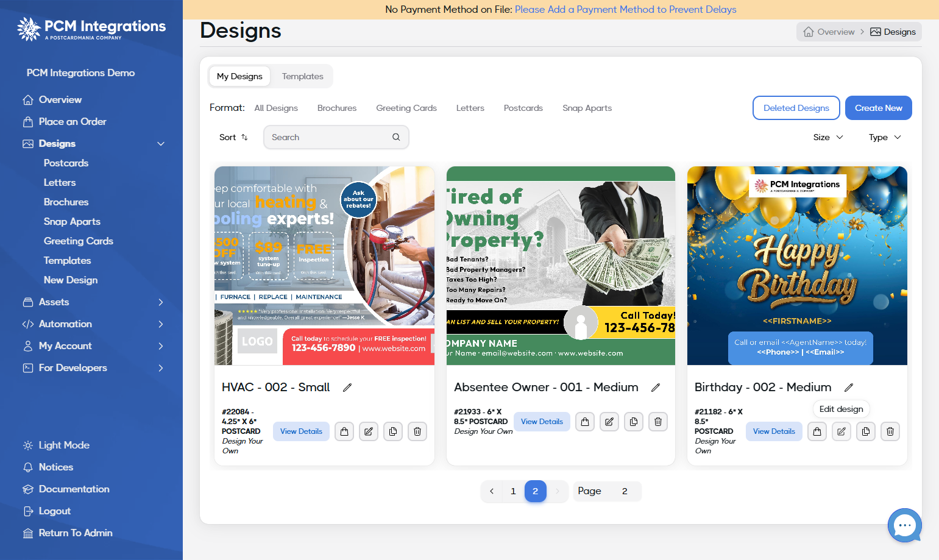Screen dimensions: 939x560
Task: Duplicate the Birthday - 002 - Medium design
Action: 866,431
